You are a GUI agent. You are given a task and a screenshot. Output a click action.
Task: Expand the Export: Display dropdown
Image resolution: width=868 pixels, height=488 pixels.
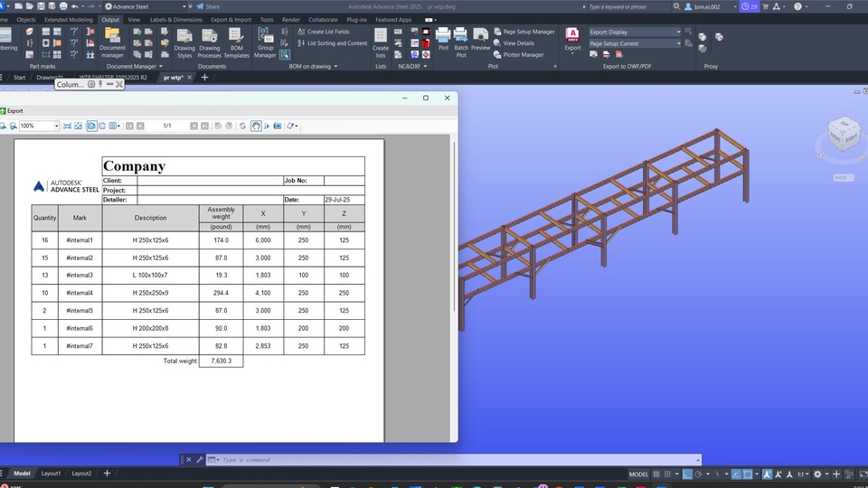click(678, 32)
